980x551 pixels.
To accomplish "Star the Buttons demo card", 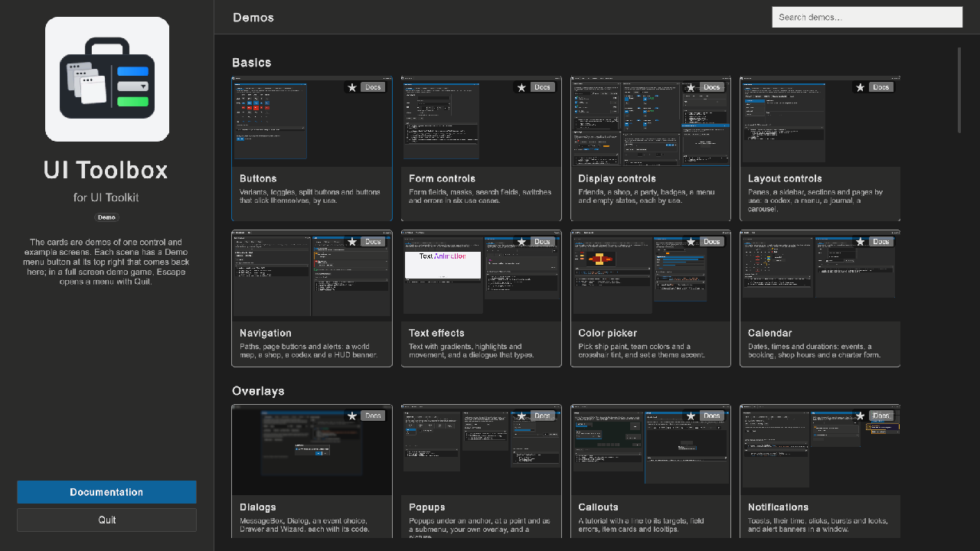I will click(x=352, y=87).
